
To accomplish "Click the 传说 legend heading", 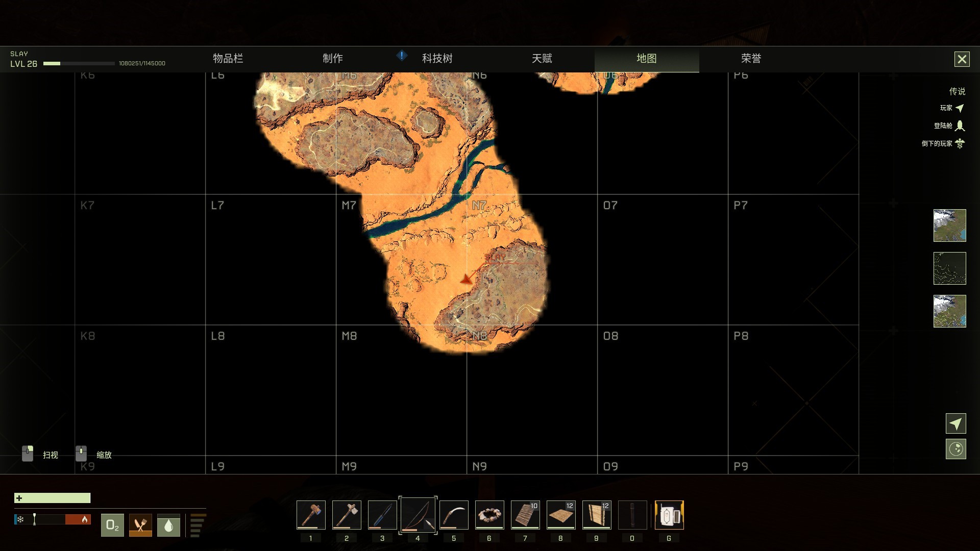I will pyautogui.click(x=957, y=91).
